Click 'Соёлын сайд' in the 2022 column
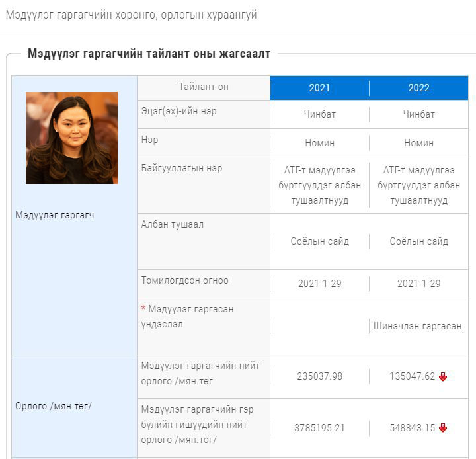Screen dimensions: 476x459 click(x=419, y=241)
